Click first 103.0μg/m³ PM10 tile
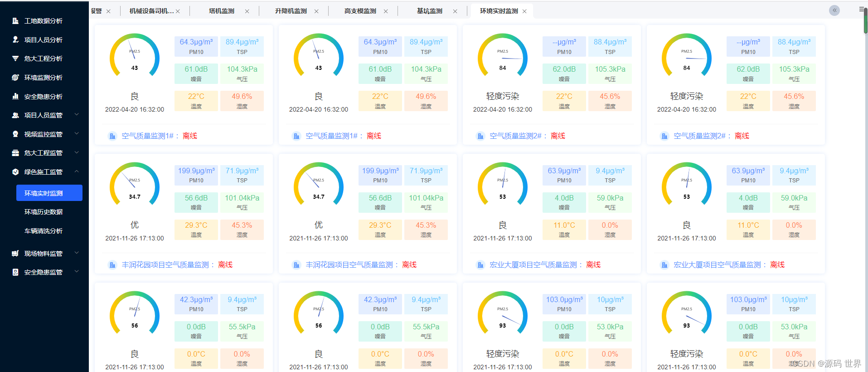Screen dimensions: 868x372 point(564,304)
